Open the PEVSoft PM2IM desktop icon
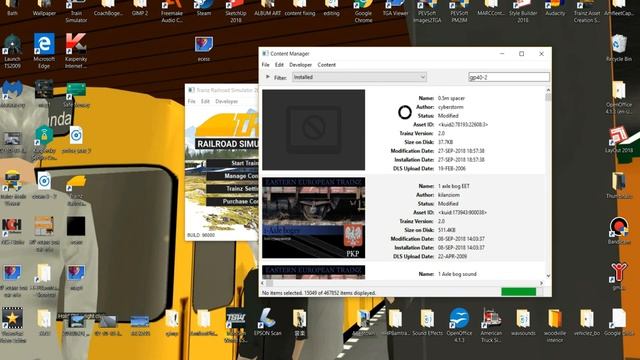The image size is (640, 360). [x=459, y=11]
